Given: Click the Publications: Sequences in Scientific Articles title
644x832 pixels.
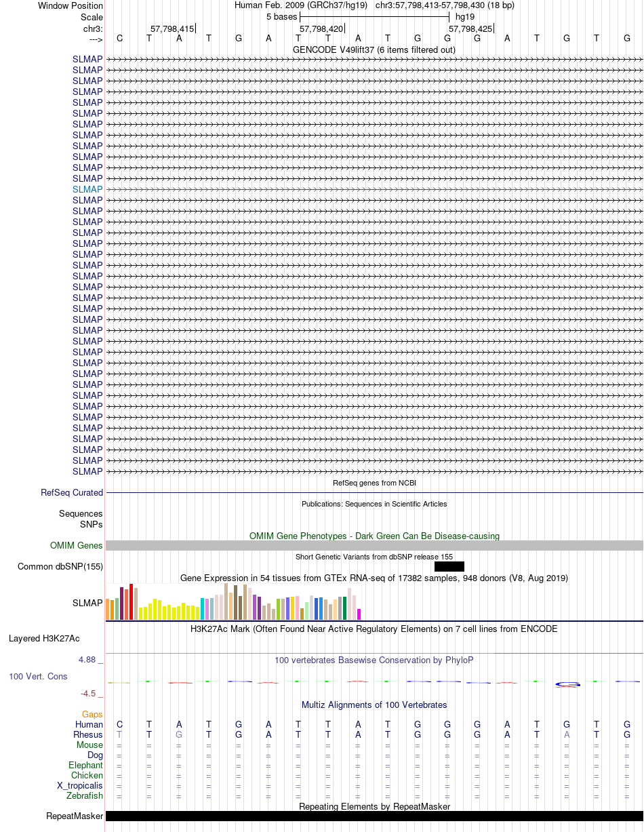Looking at the screenshot, I should [x=374, y=504].
